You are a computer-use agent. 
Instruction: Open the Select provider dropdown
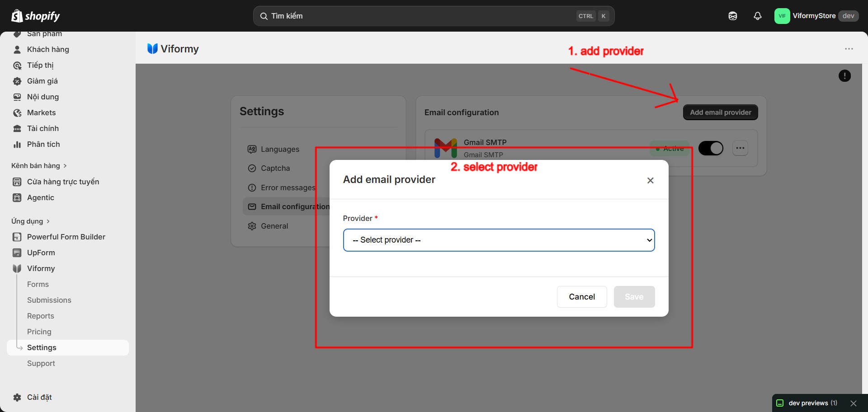point(499,240)
